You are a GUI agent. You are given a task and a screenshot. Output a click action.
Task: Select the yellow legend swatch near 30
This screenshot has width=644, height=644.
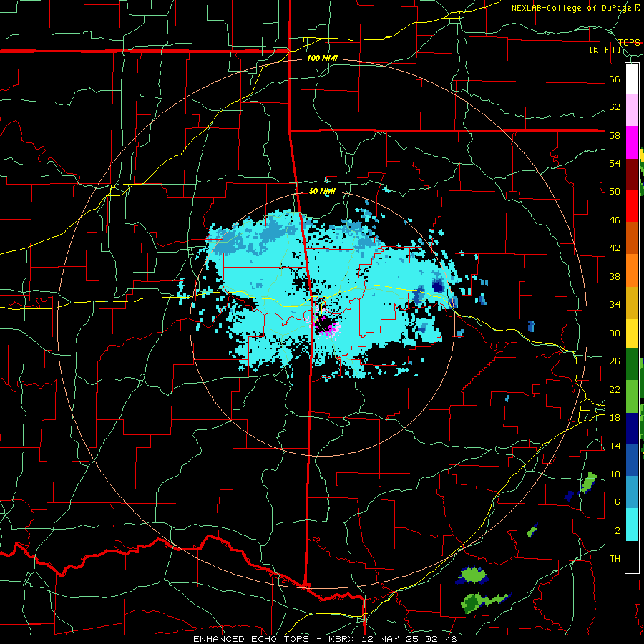click(632, 333)
